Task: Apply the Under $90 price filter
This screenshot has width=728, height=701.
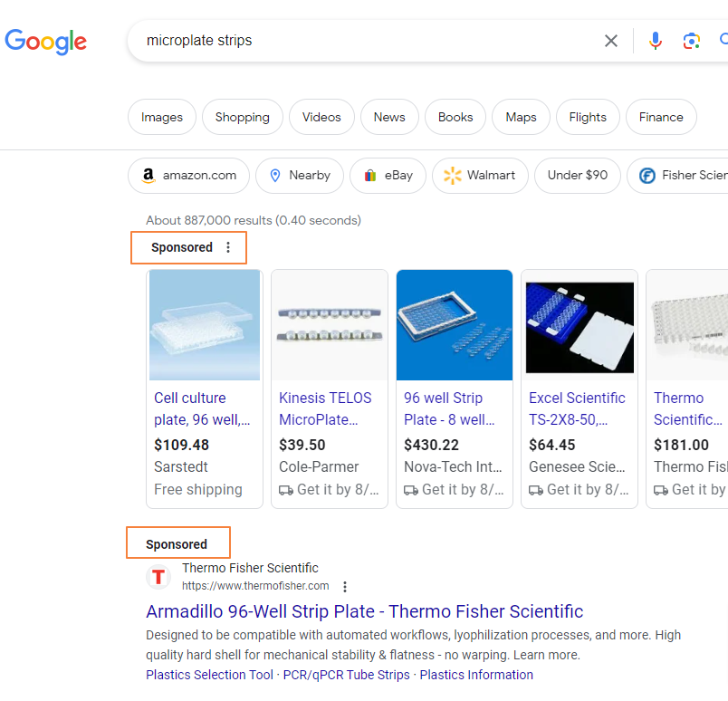Action: coord(578,176)
